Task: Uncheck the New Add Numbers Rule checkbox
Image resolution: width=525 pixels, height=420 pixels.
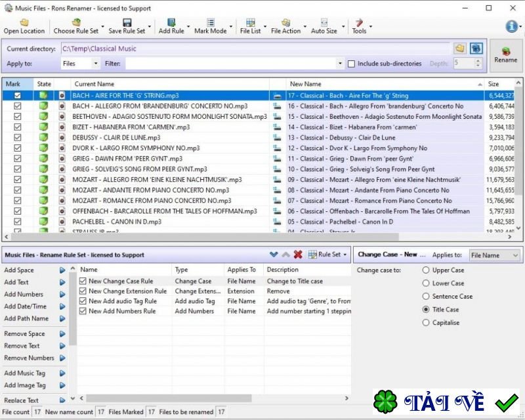Action: [x=83, y=311]
